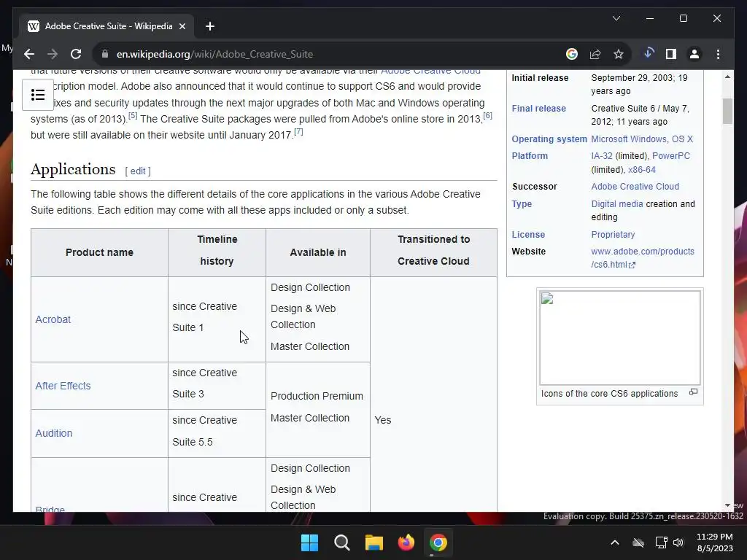
Task: Open Final release infobox link
Action: click(x=539, y=109)
